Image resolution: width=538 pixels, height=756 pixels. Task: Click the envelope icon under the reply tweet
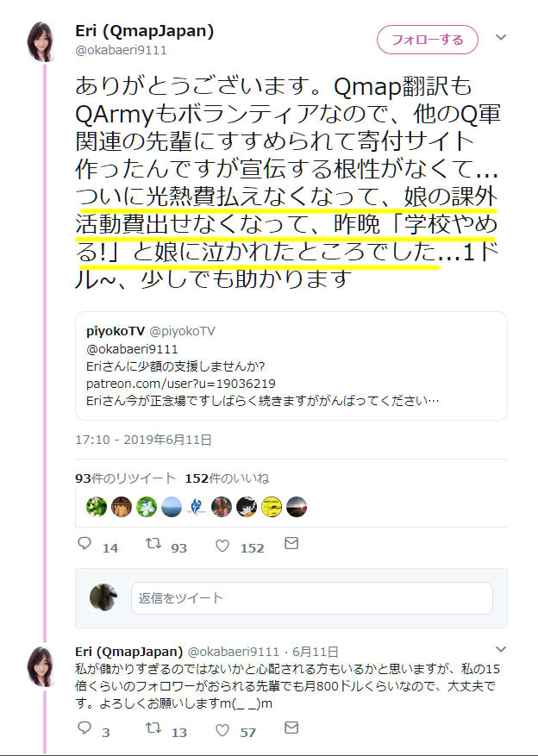(x=291, y=728)
